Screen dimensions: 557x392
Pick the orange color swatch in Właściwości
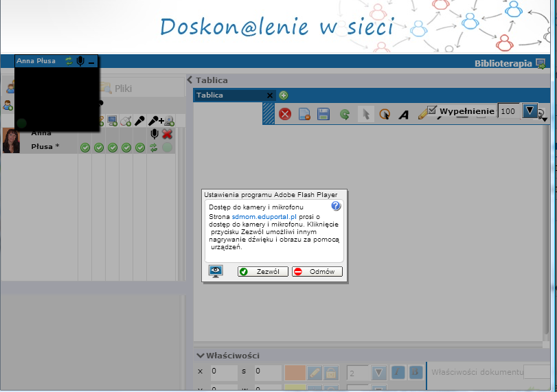pos(295,373)
